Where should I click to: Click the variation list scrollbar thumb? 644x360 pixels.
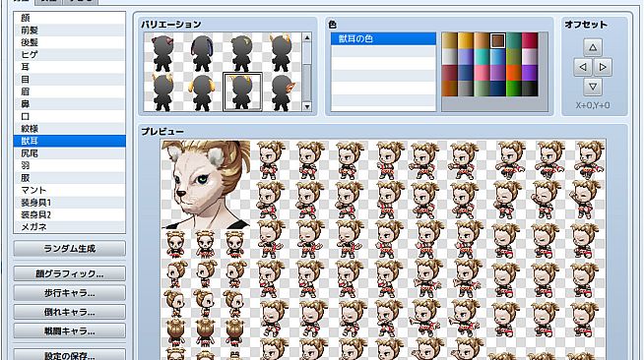click(307, 82)
